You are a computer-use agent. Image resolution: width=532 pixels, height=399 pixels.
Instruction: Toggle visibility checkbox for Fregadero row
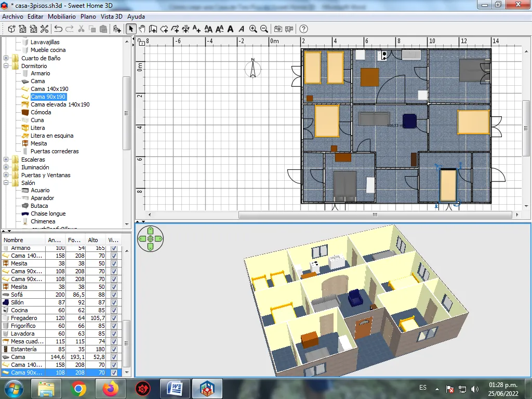pos(114,318)
